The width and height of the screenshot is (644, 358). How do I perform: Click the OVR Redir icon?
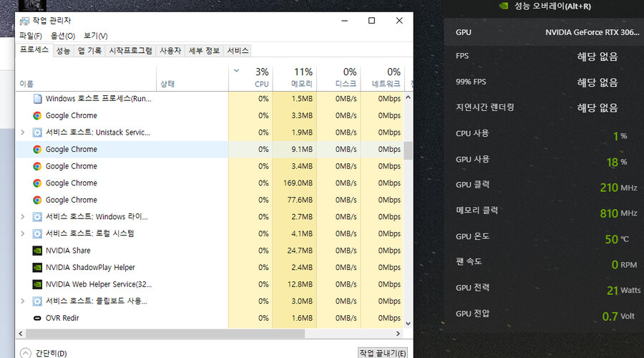pyautogui.click(x=37, y=318)
